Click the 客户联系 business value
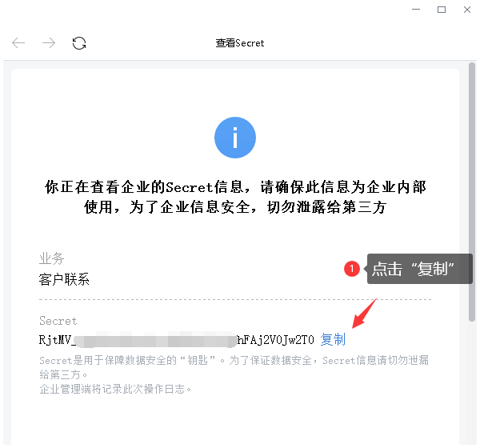Screen dimensions: 480x448 64,279
